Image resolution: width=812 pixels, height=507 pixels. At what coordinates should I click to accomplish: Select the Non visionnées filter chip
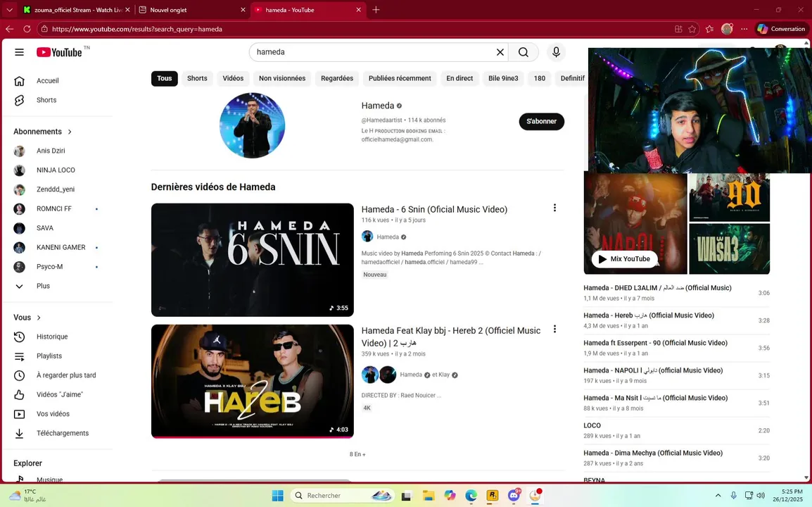pyautogui.click(x=282, y=78)
